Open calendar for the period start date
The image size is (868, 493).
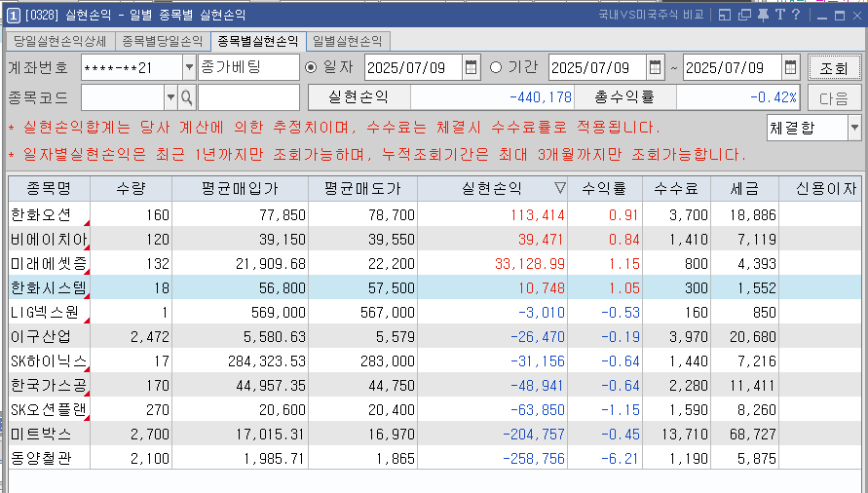[x=656, y=68]
